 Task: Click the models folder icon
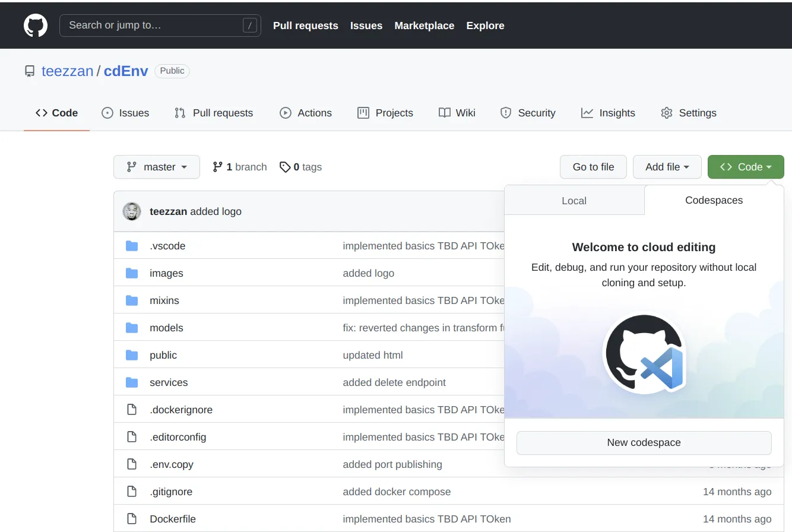point(132,328)
